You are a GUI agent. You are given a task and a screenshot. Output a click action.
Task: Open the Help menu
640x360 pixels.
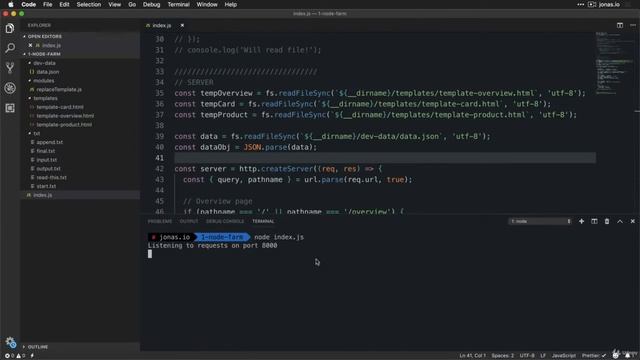231,4
